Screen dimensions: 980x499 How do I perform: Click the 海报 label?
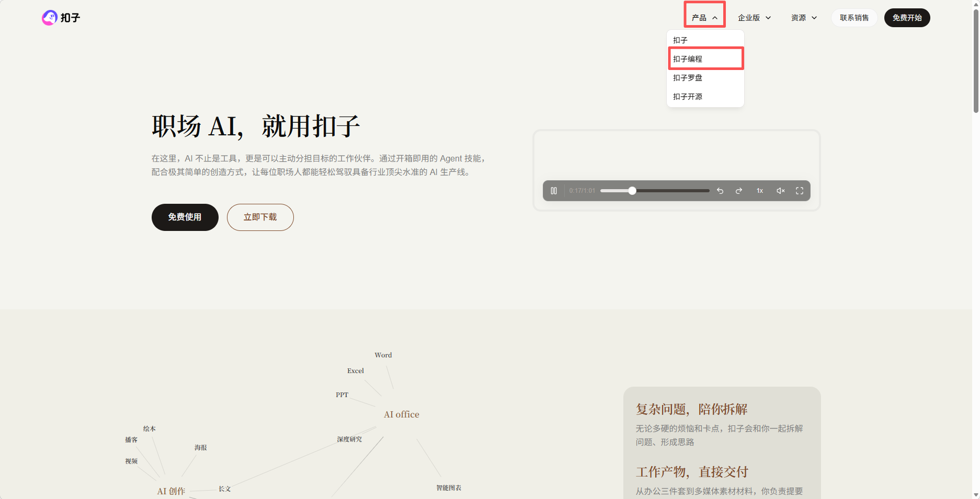pyautogui.click(x=201, y=448)
